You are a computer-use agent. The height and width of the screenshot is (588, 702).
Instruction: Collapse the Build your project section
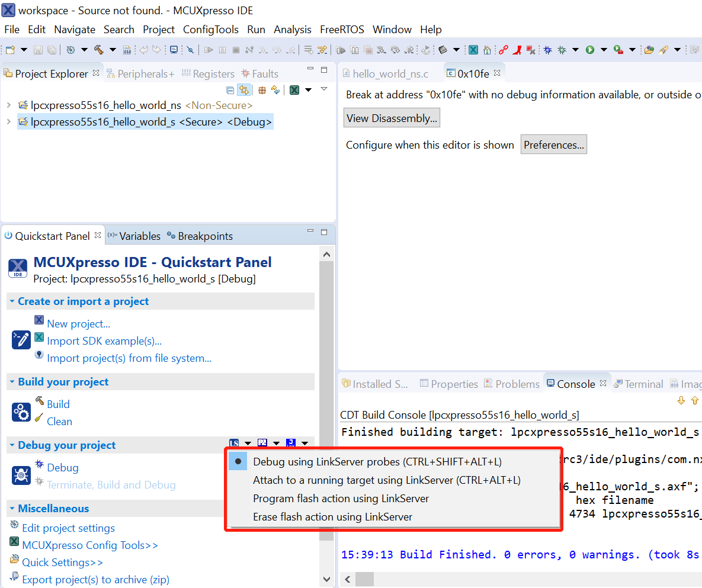pyautogui.click(x=12, y=382)
